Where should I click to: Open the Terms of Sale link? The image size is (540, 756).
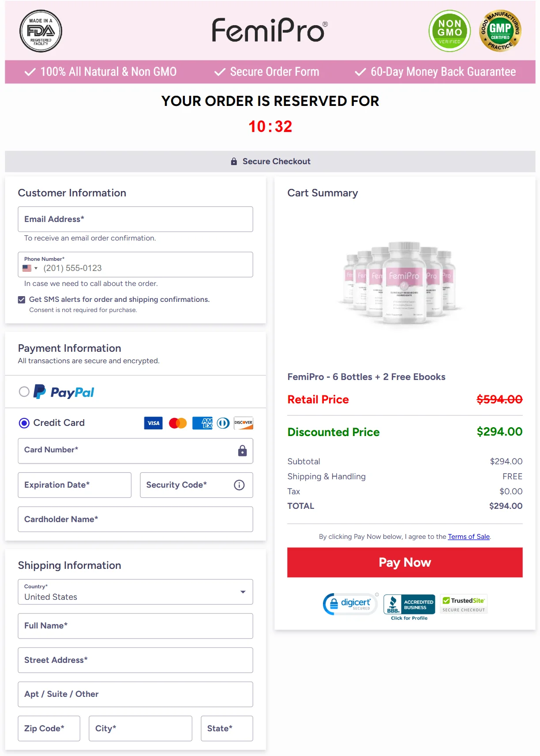click(469, 537)
